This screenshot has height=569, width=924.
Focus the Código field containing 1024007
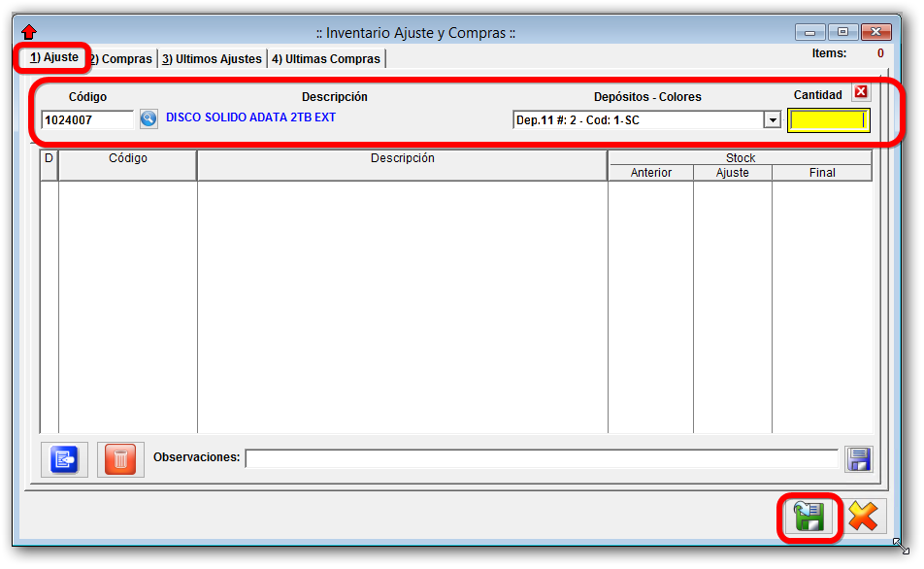coord(87,120)
